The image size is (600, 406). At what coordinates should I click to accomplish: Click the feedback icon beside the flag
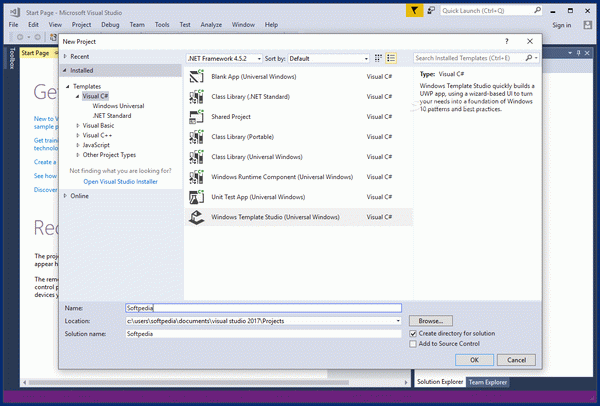coord(431,11)
